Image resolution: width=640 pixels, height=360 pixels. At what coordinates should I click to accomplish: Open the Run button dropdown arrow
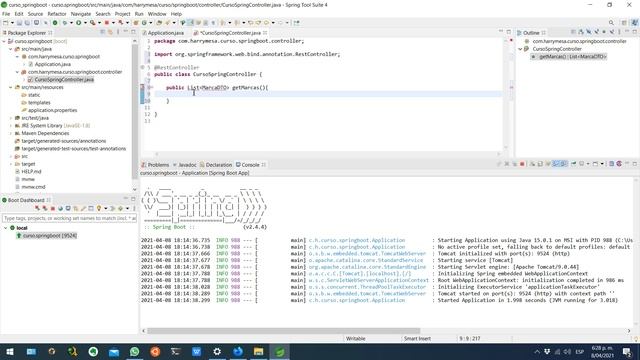pyautogui.click(x=85, y=23)
